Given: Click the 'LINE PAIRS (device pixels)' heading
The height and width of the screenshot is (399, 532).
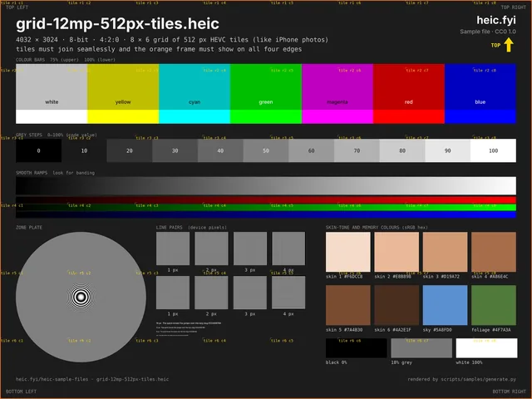Looking at the screenshot, I should [191, 227].
